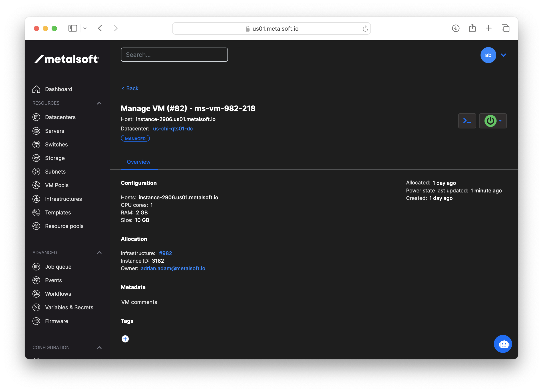Viewport: 543px width, 392px height.
Task: Focus the Search input field
Action: point(174,55)
